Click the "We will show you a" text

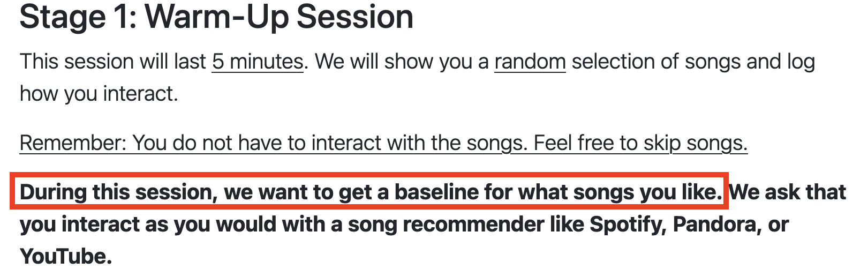coord(402,62)
